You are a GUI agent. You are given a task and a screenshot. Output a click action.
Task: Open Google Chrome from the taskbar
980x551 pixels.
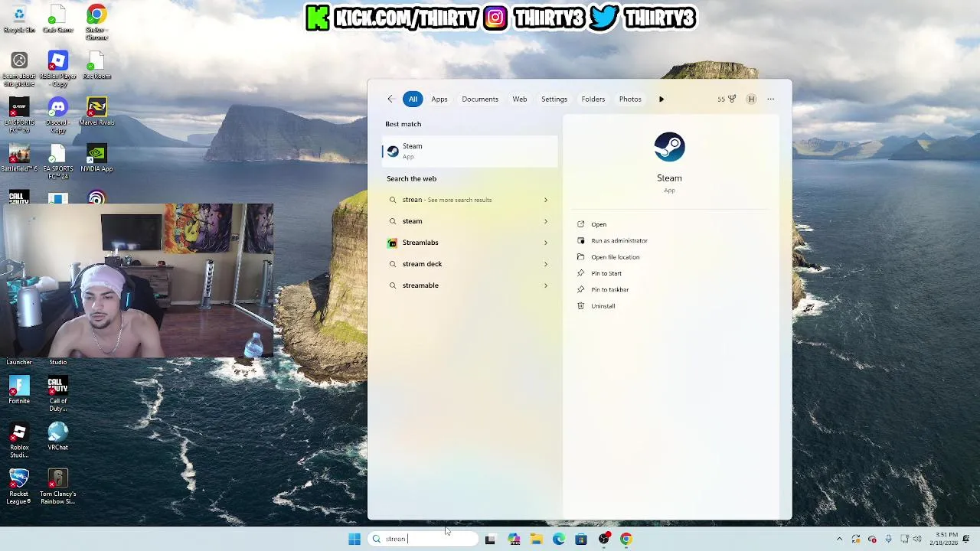(626, 539)
